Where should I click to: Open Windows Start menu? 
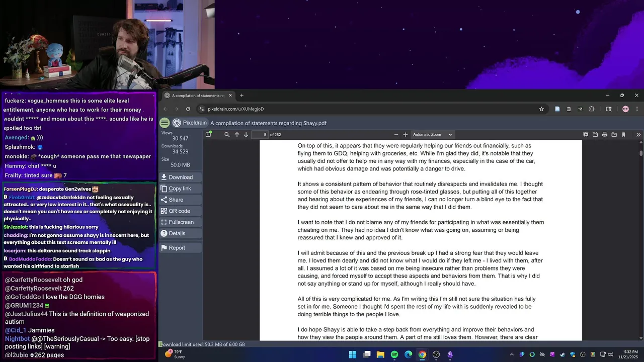[353, 354]
